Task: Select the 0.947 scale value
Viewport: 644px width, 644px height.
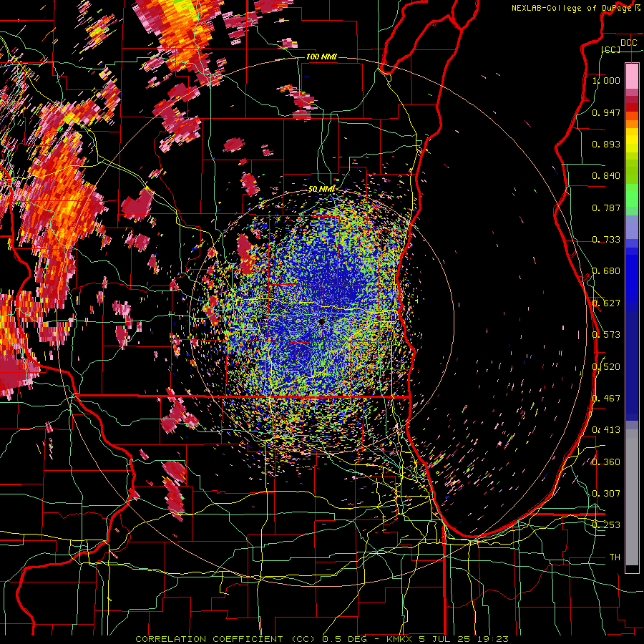Action: point(606,112)
